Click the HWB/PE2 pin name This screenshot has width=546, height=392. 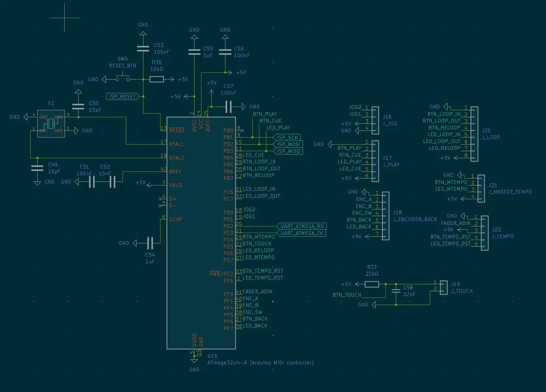click(221, 274)
